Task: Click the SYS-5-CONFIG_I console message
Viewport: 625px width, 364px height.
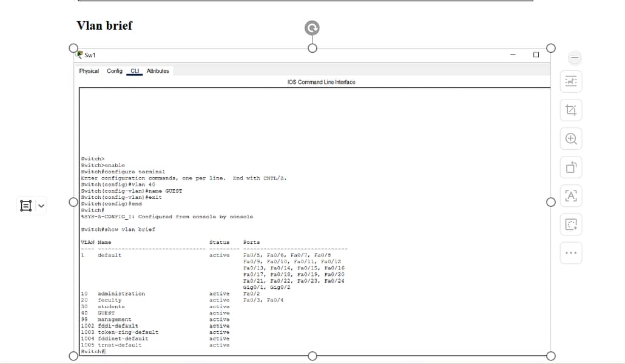Action: 167,217
